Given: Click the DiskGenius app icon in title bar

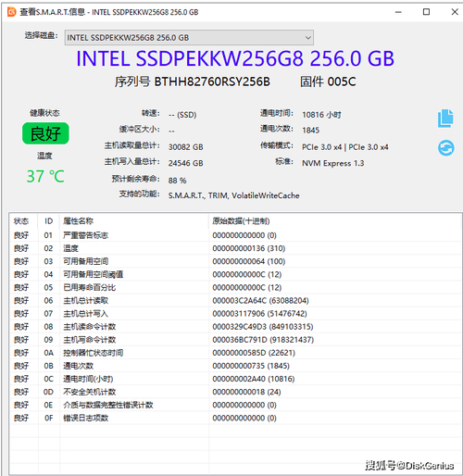Looking at the screenshot, I should pos(11,12).
